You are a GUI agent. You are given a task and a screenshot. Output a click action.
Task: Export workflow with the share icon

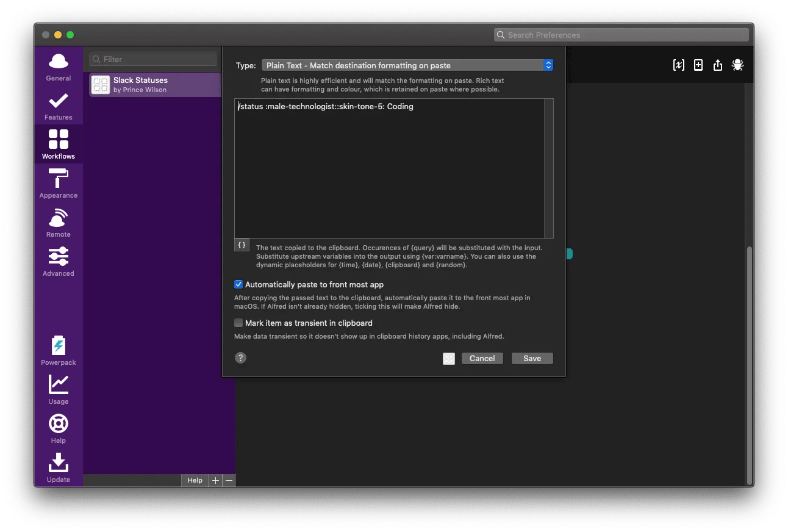click(718, 65)
